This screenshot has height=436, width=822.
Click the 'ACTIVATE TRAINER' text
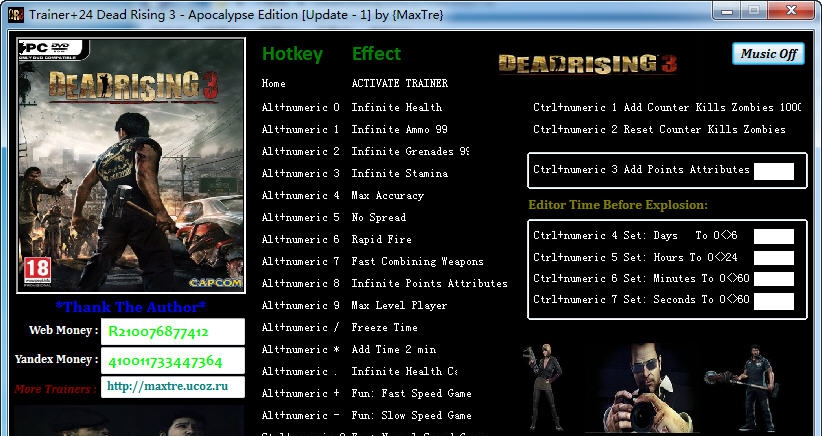(x=399, y=83)
